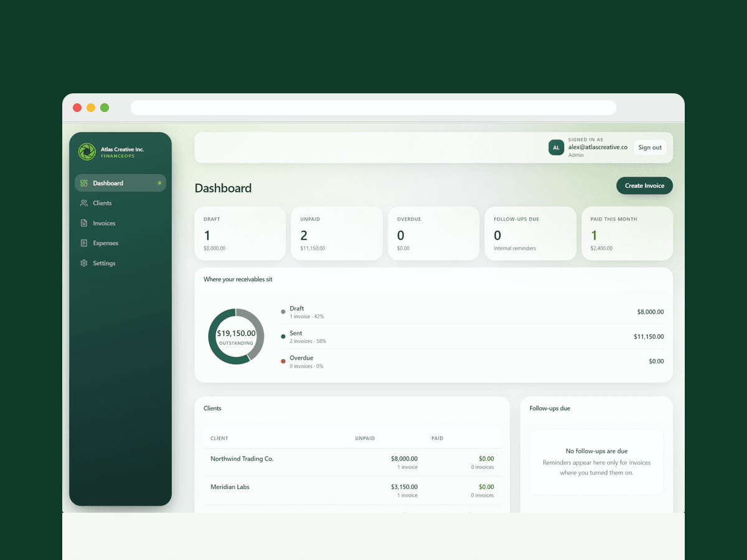The height and width of the screenshot is (560, 747).
Task: Click the Dashboard page heading
Action: (x=223, y=188)
